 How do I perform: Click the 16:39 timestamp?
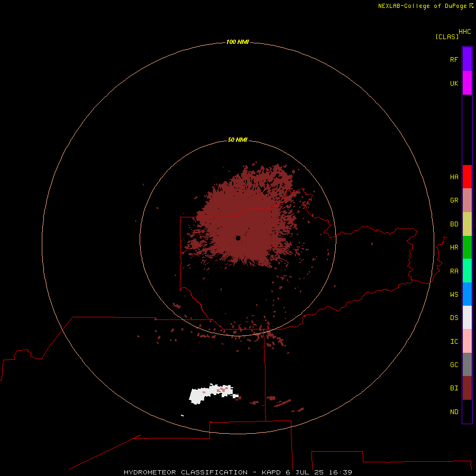point(340,472)
